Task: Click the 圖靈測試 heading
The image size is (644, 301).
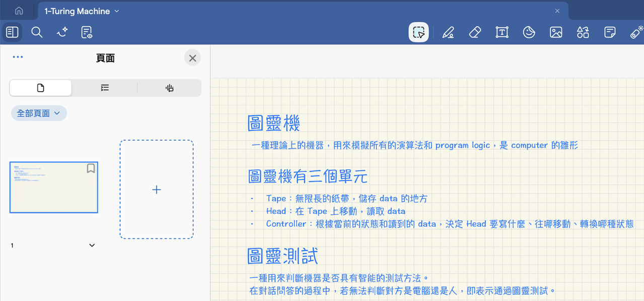Action: (x=282, y=256)
